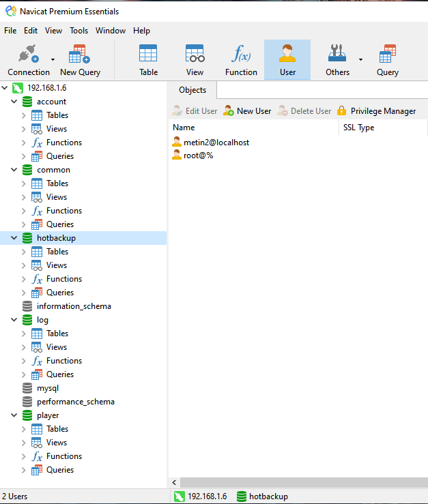
Task: Click the Delete User button
Action: tap(304, 111)
